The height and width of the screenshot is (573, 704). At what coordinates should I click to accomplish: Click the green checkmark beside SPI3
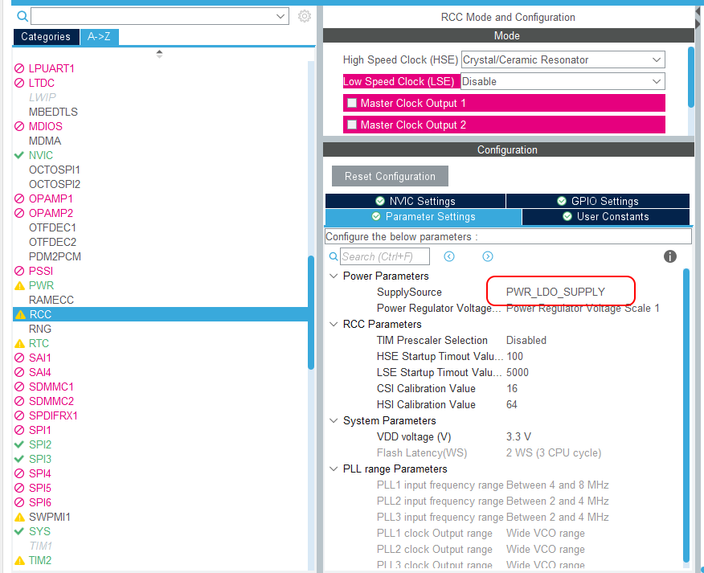[x=19, y=459]
